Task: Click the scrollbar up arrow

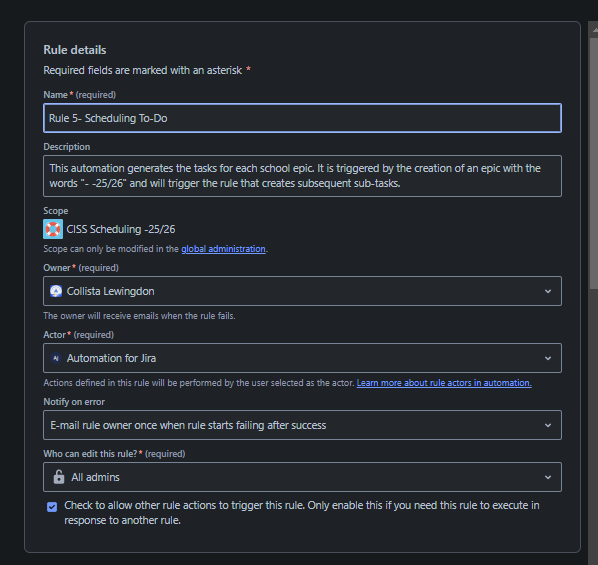Action: [x=594, y=30]
